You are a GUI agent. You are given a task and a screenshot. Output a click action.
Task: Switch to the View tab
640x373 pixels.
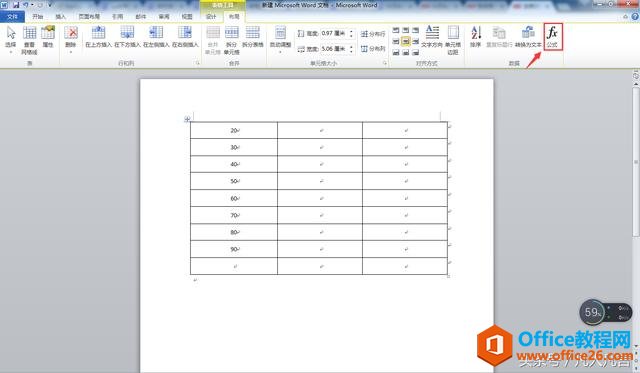pos(187,16)
